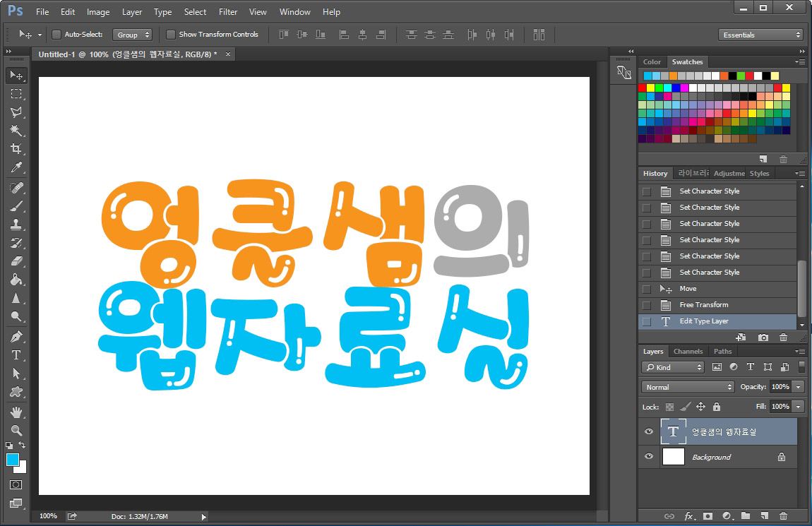Viewport: 812px width, 526px height.
Task: Switch to the Styles tab
Action: click(759, 174)
